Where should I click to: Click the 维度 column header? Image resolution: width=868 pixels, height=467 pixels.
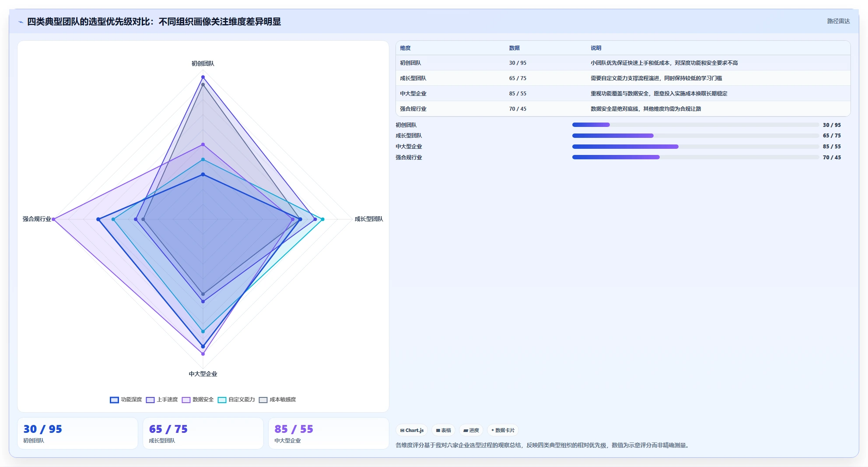click(406, 48)
